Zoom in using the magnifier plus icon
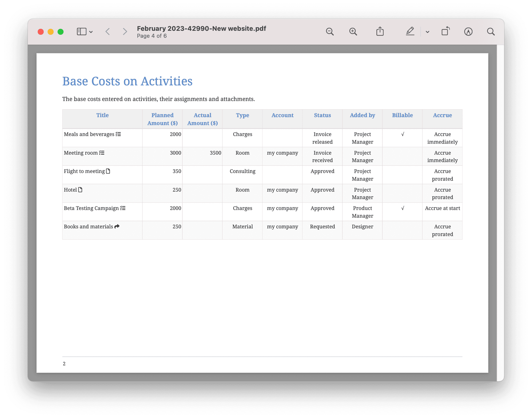 [x=353, y=32]
